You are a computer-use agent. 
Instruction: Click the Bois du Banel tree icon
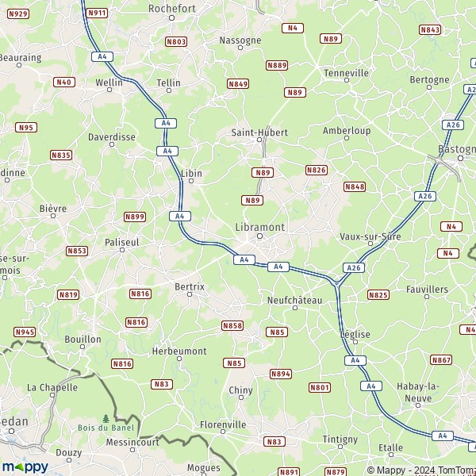(106, 418)
